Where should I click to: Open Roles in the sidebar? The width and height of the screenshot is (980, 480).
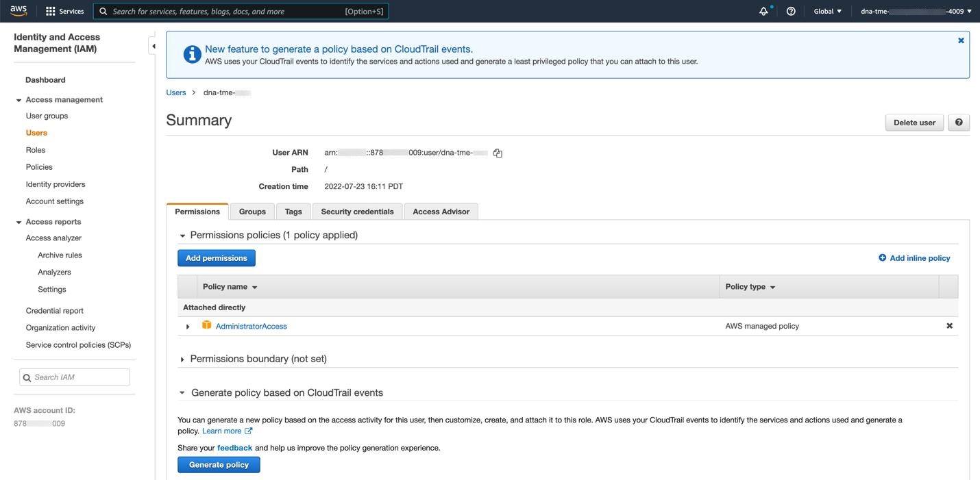[x=36, y=150]
